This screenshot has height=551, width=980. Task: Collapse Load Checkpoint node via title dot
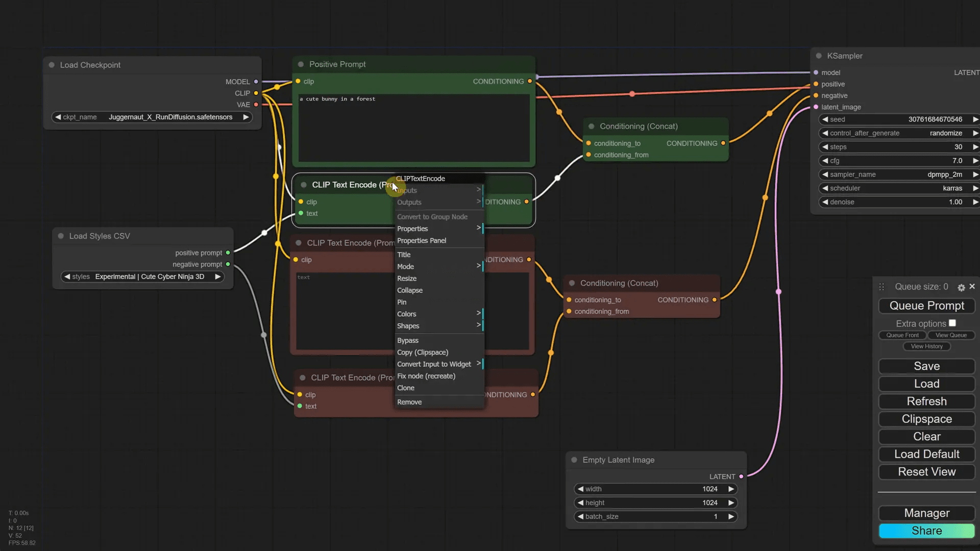pos(52,65)
